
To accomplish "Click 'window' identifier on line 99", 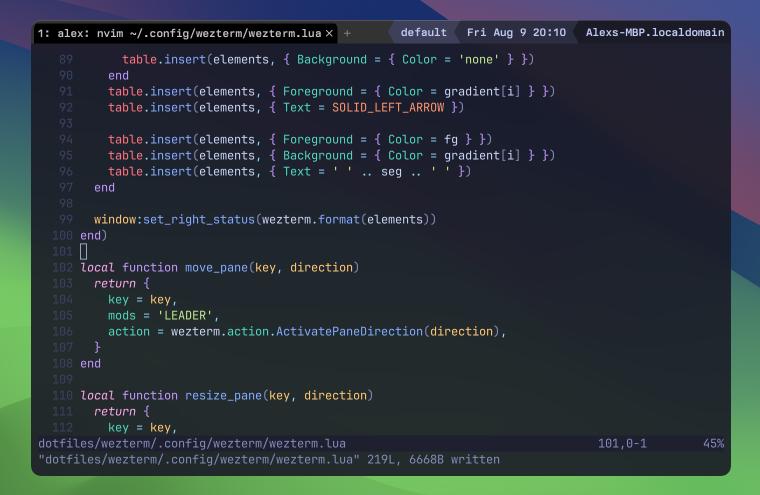I will (115, 220).
